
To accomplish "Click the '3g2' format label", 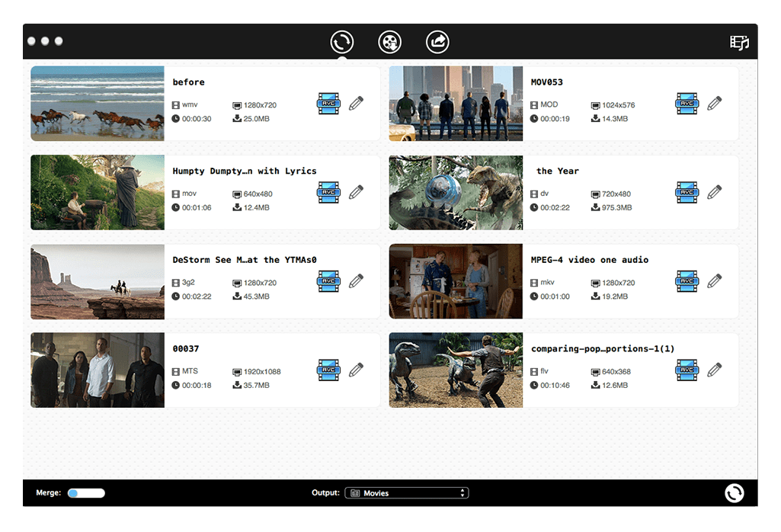I will tap(188, 283).
